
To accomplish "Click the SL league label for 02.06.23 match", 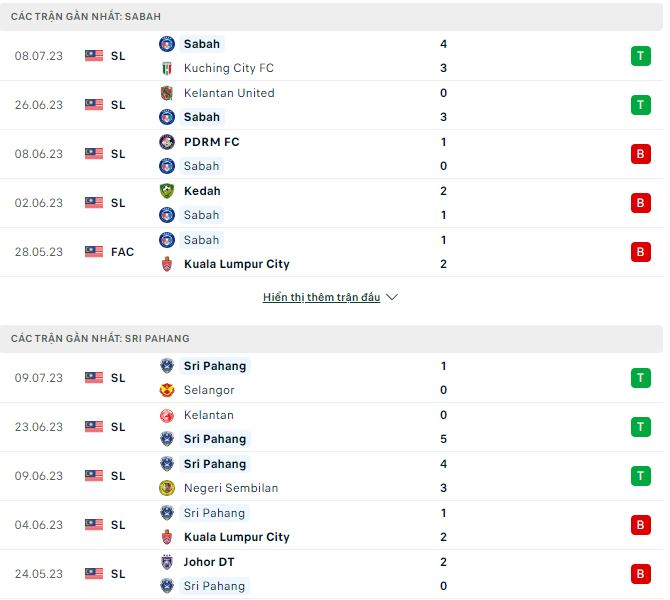I will pos(118,203).
